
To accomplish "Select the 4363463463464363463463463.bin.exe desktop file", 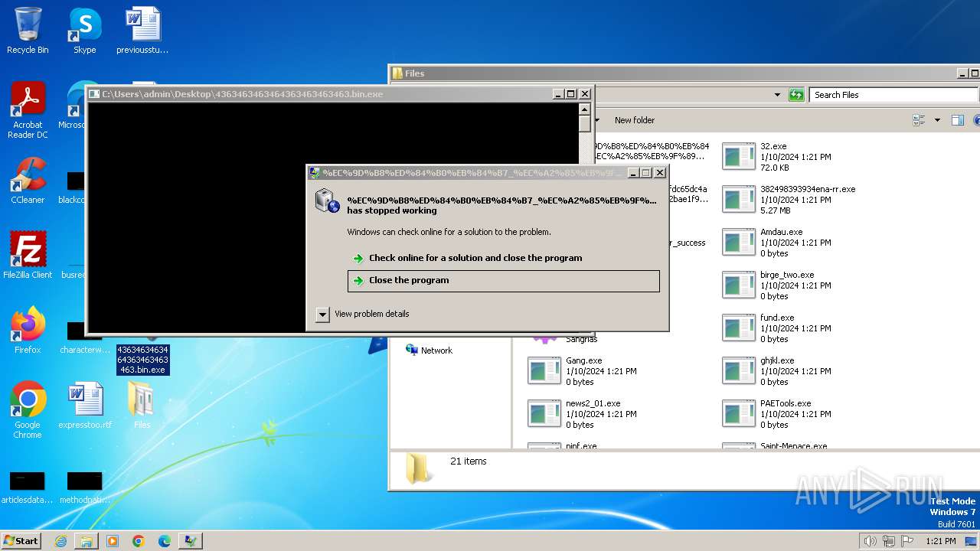I will pyautogui.click(x=142, y=352).
